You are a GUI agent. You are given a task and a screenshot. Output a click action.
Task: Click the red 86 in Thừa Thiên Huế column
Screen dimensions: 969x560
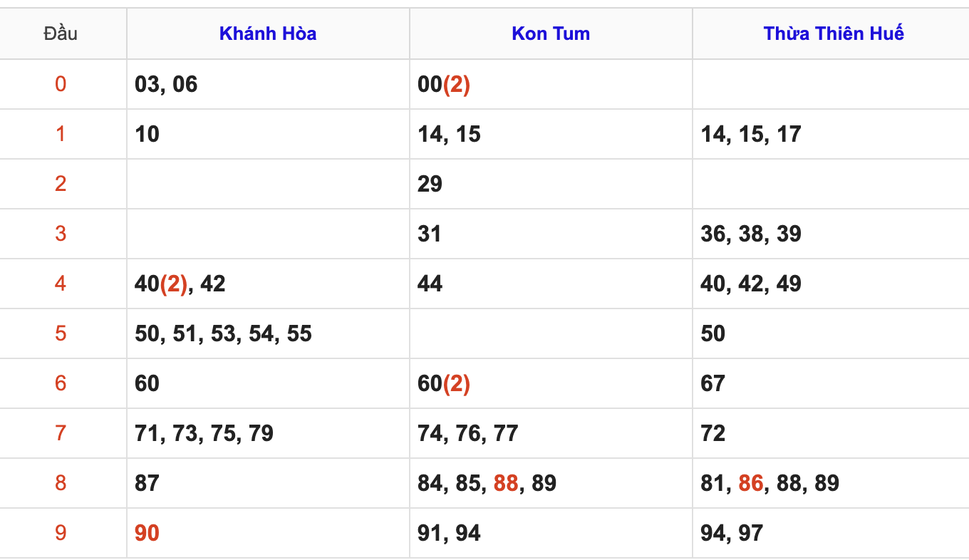pos(751,483)
